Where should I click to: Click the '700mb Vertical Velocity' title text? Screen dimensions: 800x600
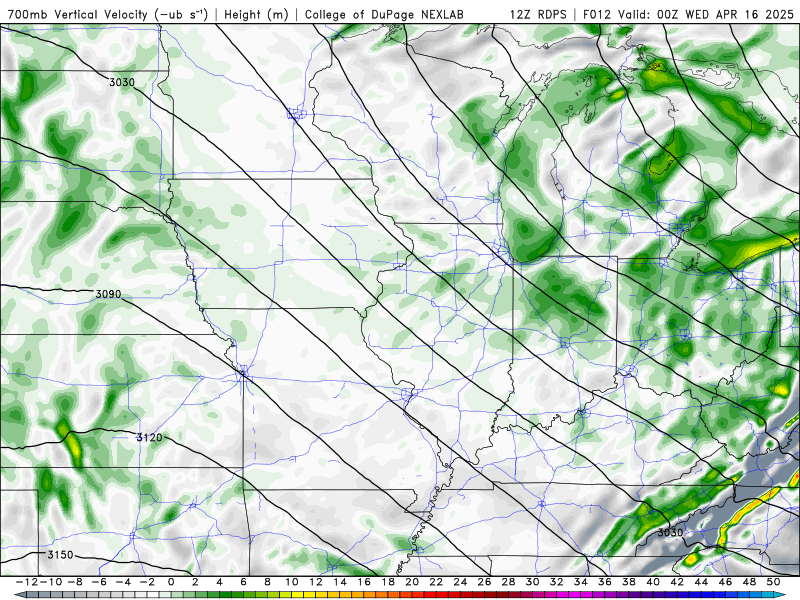[78, 15]
